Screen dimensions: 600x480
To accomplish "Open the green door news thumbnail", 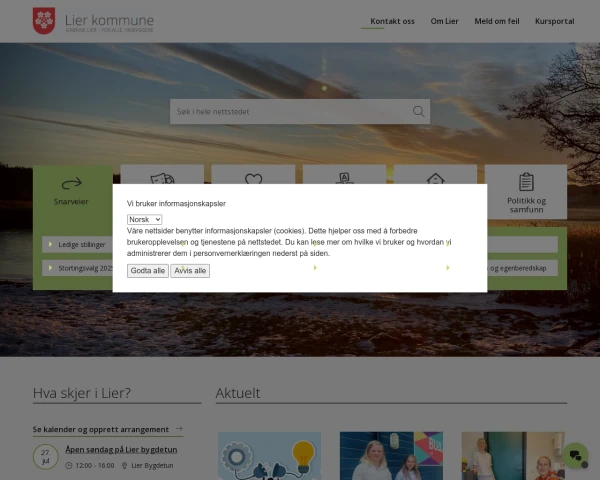I will 513,456.
